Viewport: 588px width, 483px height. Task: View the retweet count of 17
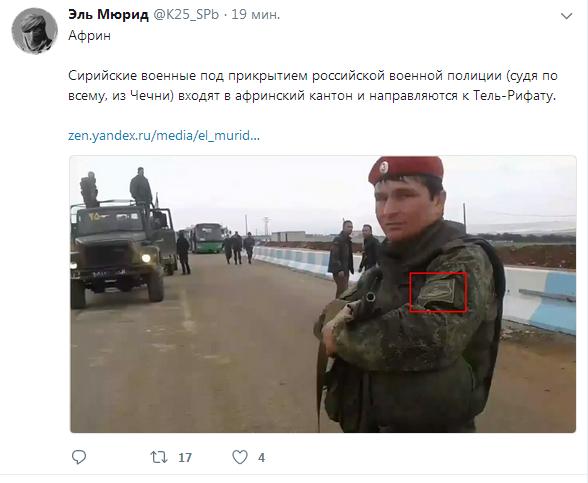[x=185, y=458]
